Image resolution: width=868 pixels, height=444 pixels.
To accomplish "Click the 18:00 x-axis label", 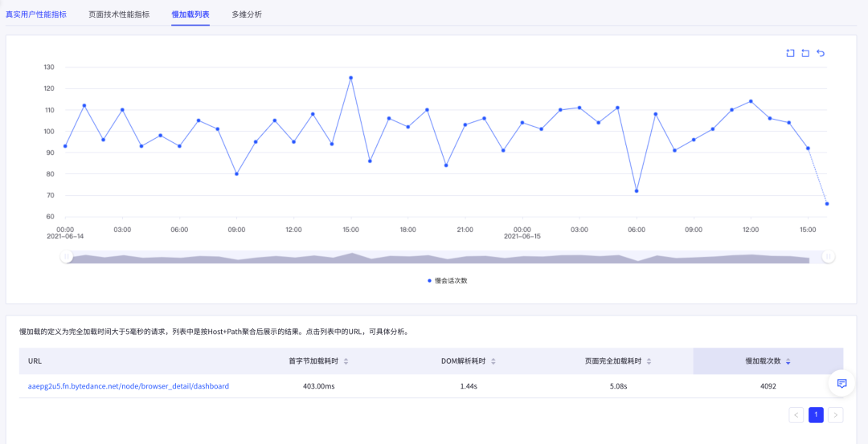I will click(x=408, y=229).
